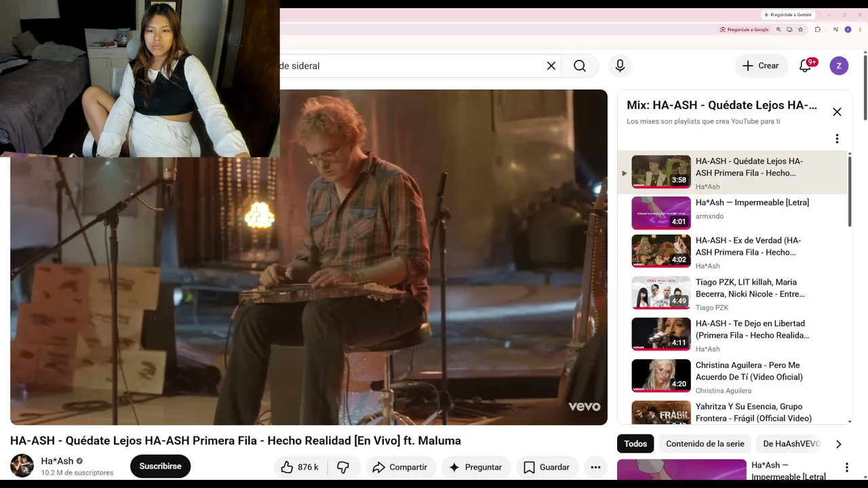
Task: Open the YouTube account avatar menu
Action: click(x=839, y=66)
